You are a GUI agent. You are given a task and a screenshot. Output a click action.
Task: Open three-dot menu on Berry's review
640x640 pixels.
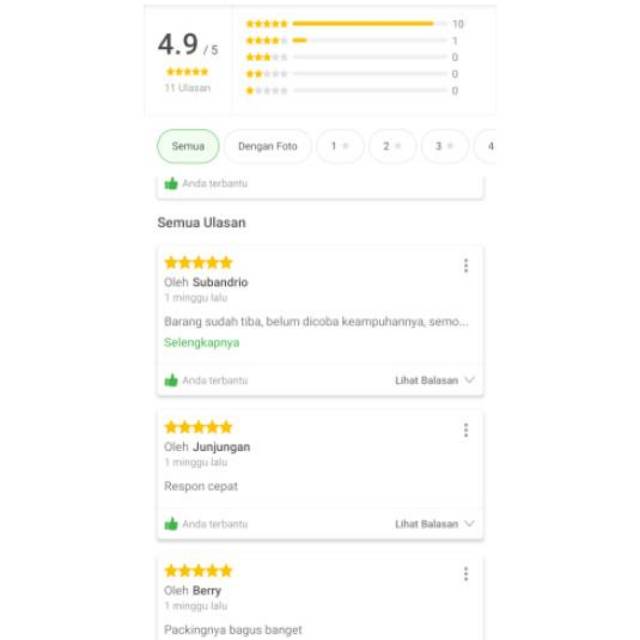pyautogui.click(x=466, y=574)
